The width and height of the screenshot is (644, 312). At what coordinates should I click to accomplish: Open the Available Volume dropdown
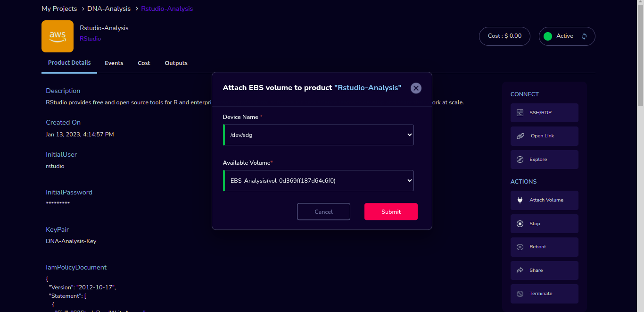(318, 181)
